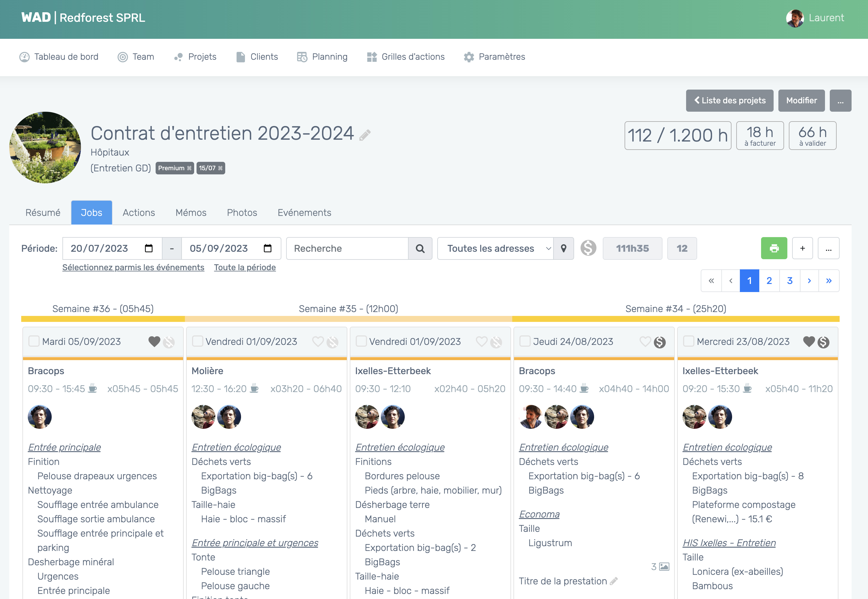Check the checkbox on the Mardi 05/09/2023 job
This screenshot has width=868, height=599.
[x=34, y=341]
